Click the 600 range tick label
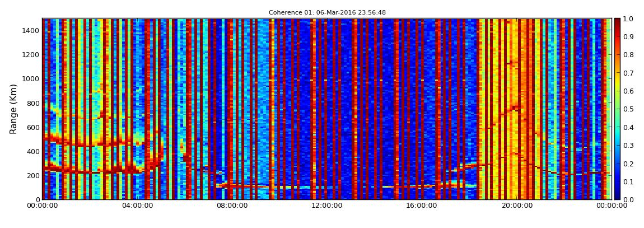 (x=34, y=127)
